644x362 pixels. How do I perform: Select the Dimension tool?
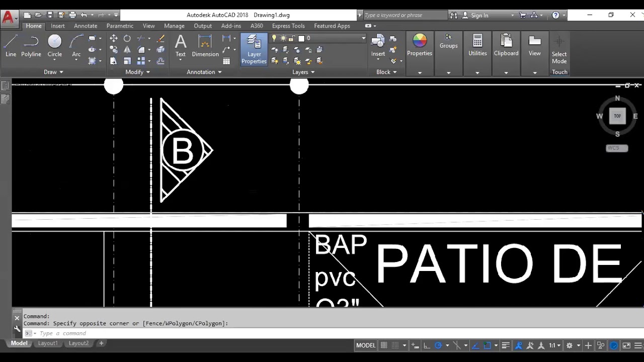[x=205, y=46]
